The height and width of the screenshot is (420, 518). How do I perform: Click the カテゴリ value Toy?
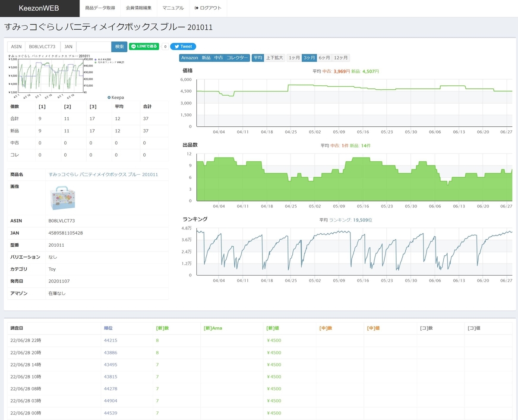pos(52,269)
